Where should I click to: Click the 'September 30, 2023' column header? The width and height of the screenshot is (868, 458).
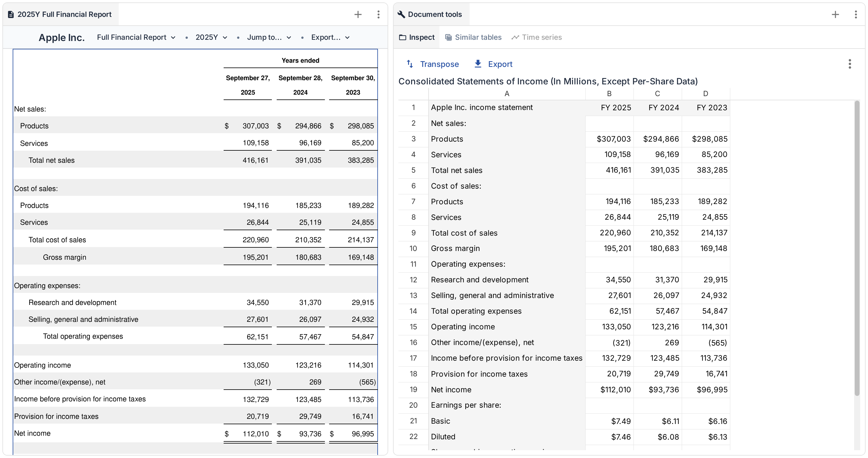pos(353,85)
